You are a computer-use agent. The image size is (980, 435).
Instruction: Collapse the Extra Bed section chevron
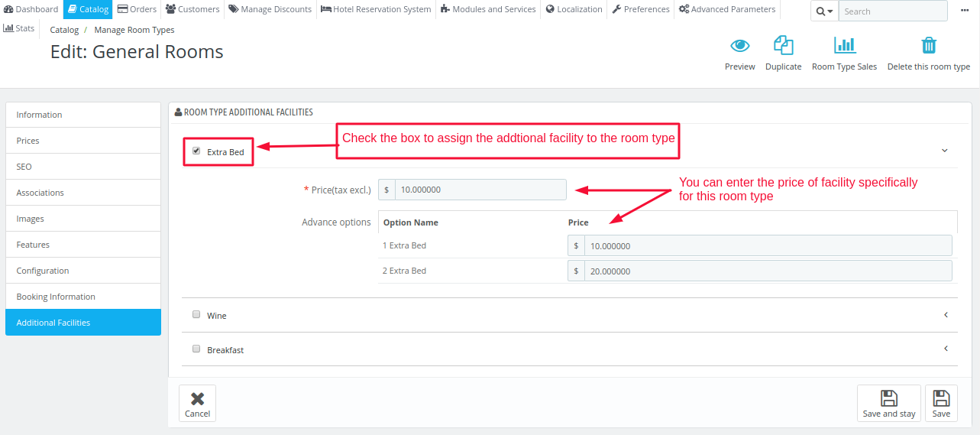[945, 151]
